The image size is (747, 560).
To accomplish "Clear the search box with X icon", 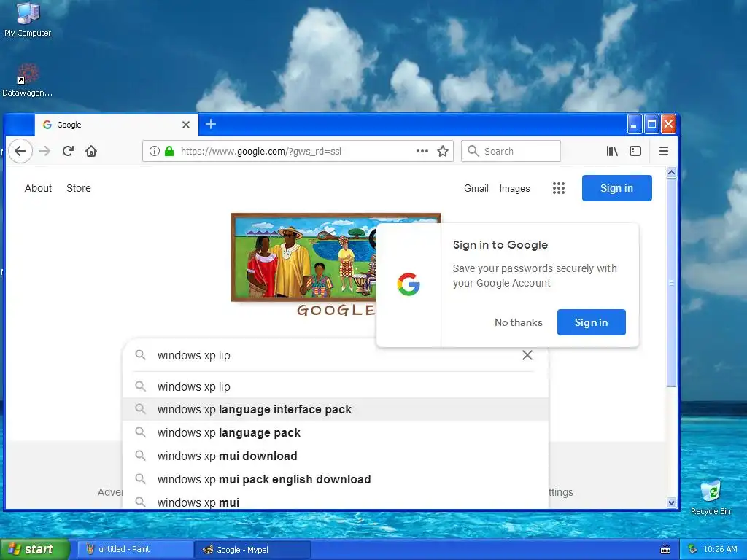I will click(527, 355).
